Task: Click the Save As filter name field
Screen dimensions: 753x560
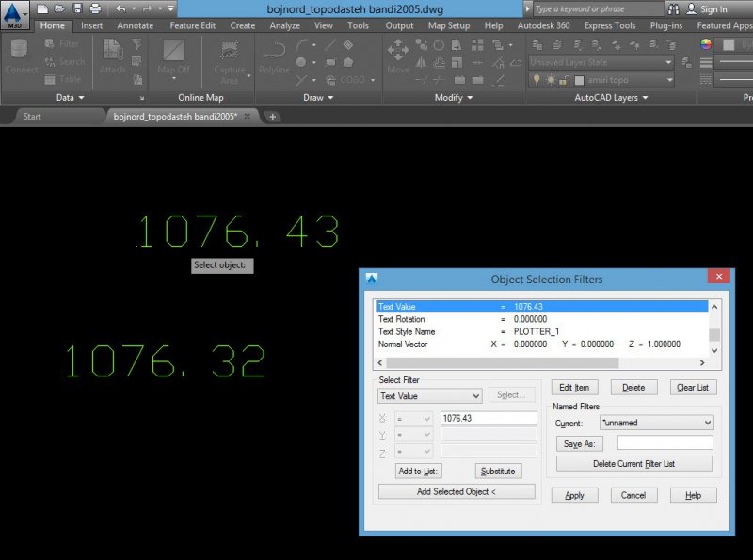Action: (665, 443)
